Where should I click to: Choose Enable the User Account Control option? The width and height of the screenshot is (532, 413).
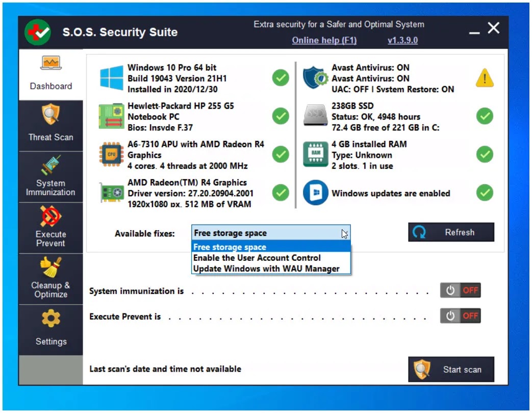pos(271,258)
